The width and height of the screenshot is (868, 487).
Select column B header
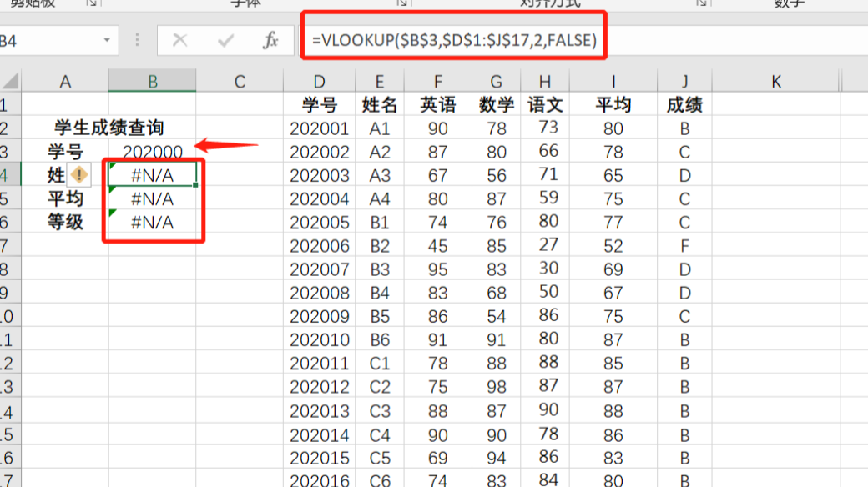[x=152, y=82]
